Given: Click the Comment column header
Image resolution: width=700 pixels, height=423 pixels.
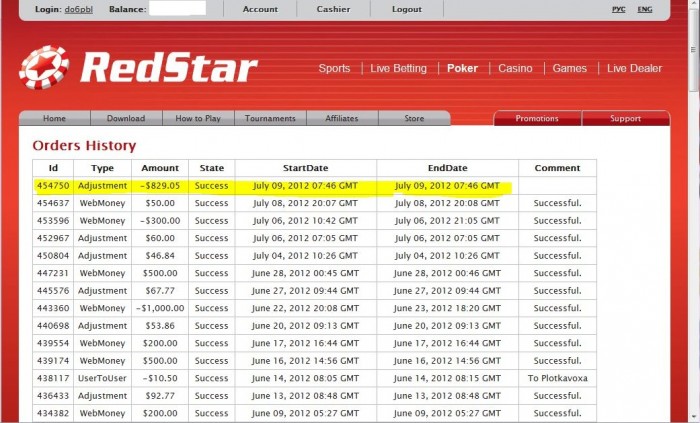Looking at the screenshot, I should (x=557, y=168).
